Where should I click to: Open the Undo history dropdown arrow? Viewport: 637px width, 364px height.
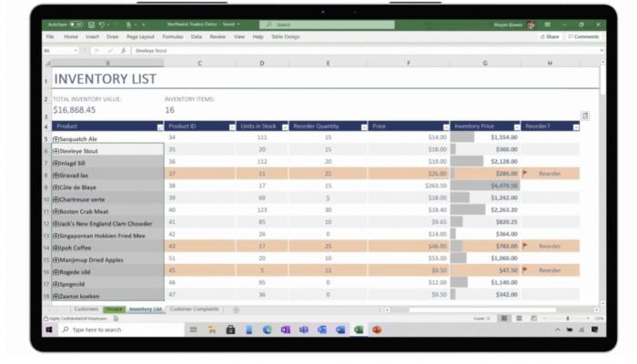pyautogui.click(x=108, y=25)
